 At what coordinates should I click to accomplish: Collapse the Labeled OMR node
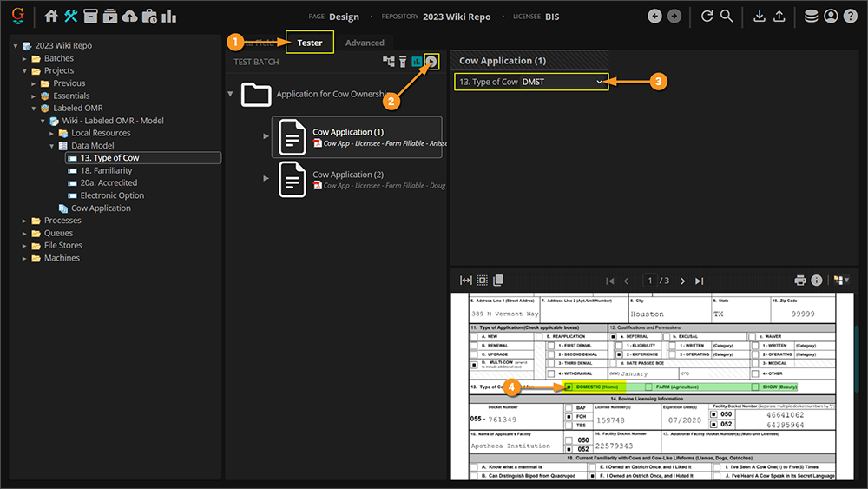click(33, 109)
